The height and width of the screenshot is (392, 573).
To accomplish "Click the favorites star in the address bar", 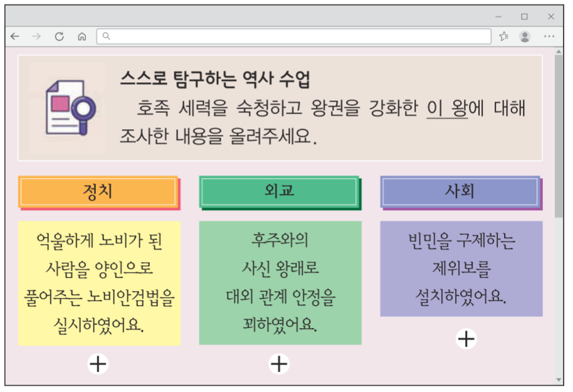I will [503, 36].
